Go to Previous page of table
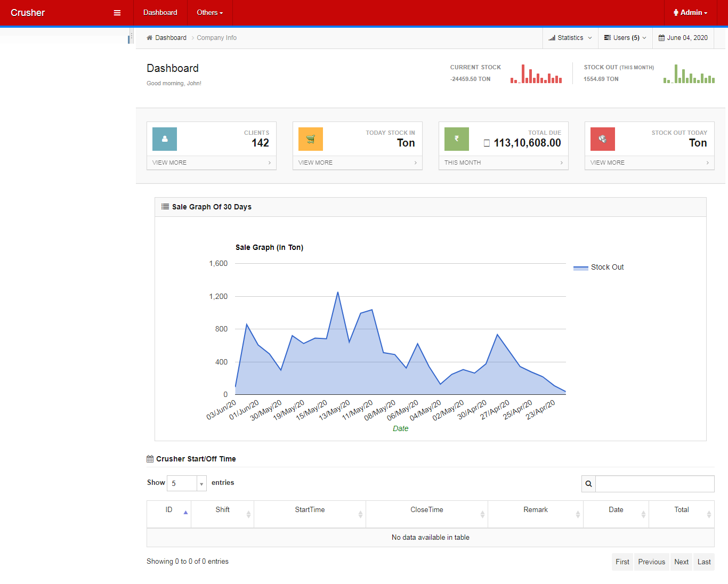This screenshot has height=584, width=728. click(652, 562)
